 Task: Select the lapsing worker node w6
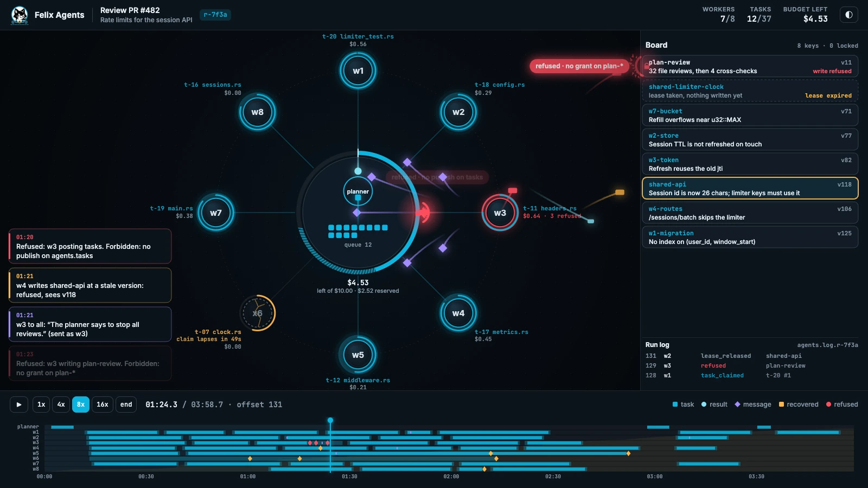(x=258, y=313)
